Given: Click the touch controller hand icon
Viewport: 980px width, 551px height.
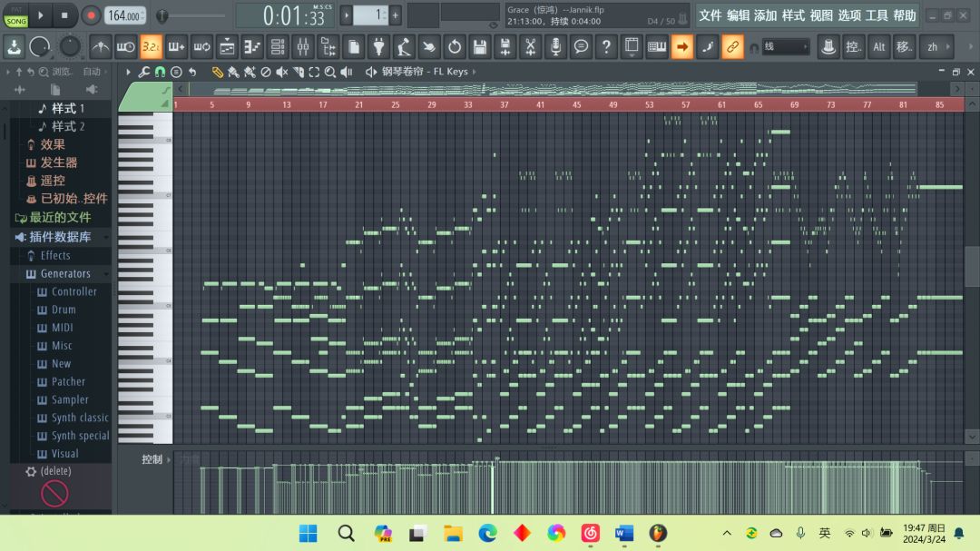Looking at the screenshot, I should 429,46.
